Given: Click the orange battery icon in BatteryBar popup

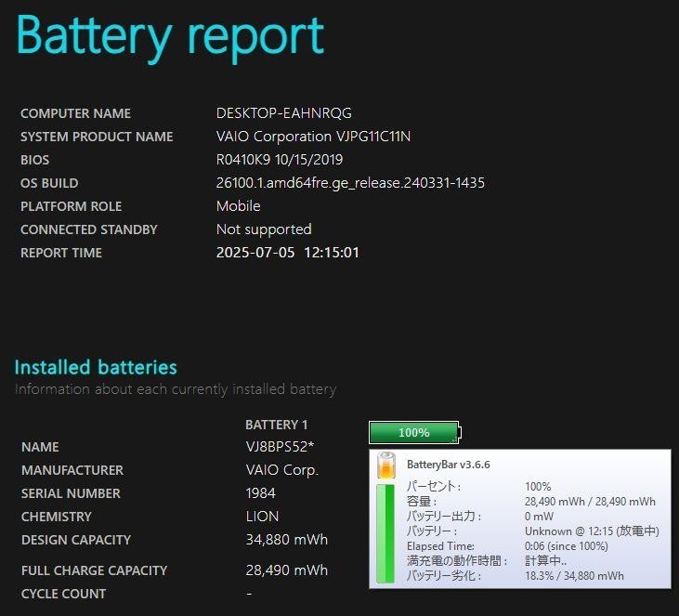Looking at the screenshot, I should [x=386, y=465].
